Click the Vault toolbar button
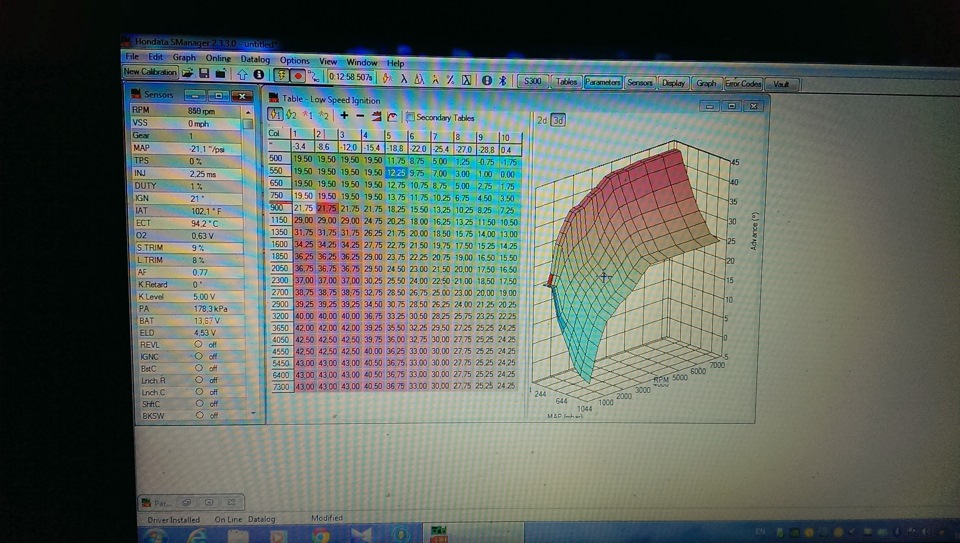 [781, 84]
